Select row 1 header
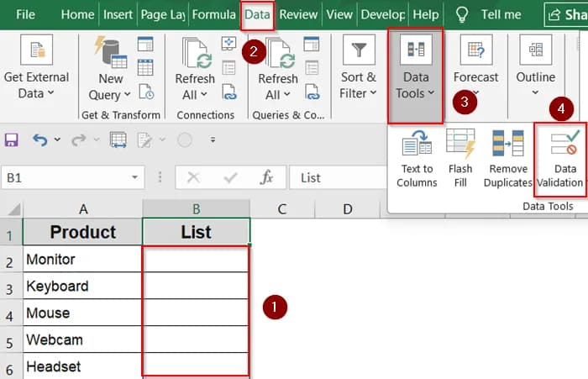Image resolution: width=588 pixels, height=379 pixels. coord(11,232)
